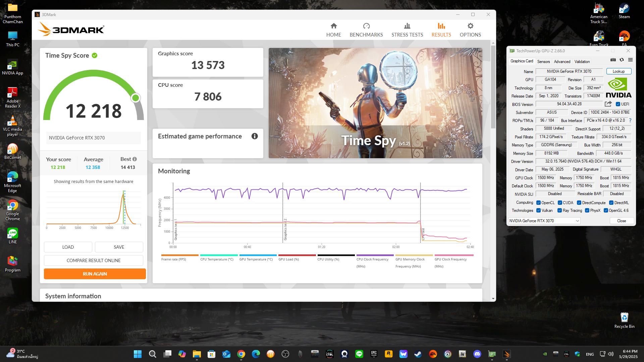Switch to GPU-Z Sensors tab
Screen dimensions: 644x362
543,62
